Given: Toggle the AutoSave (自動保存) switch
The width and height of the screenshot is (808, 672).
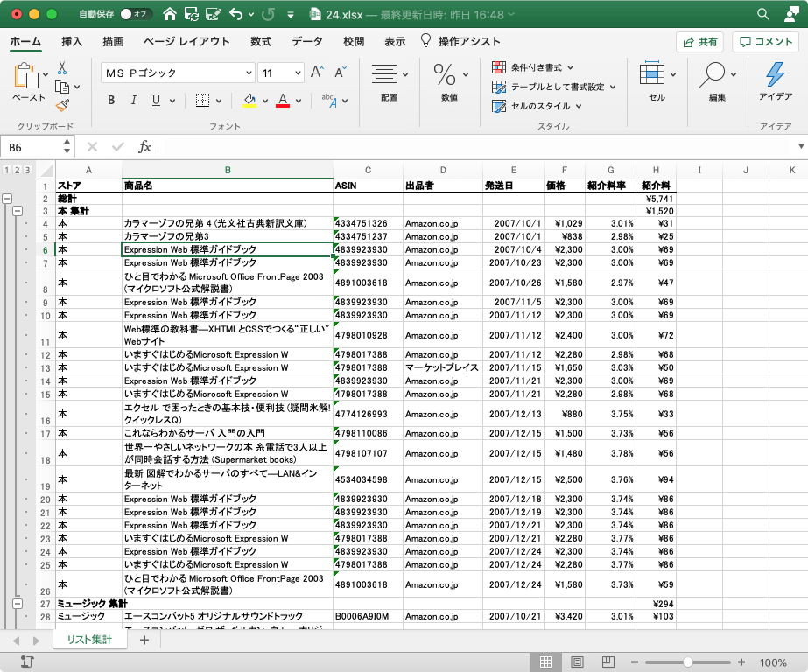Looking at the screenshot, I should (x=135, y=14).
